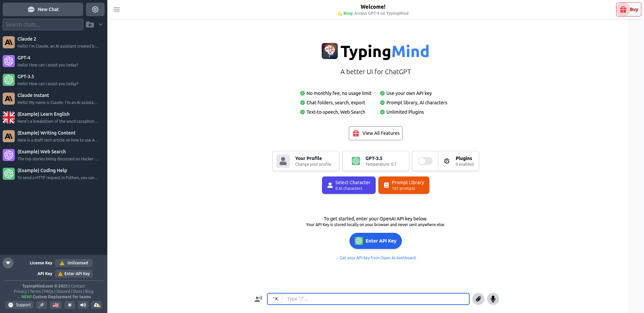Expand the chat folder options chevron

[100, 24]
